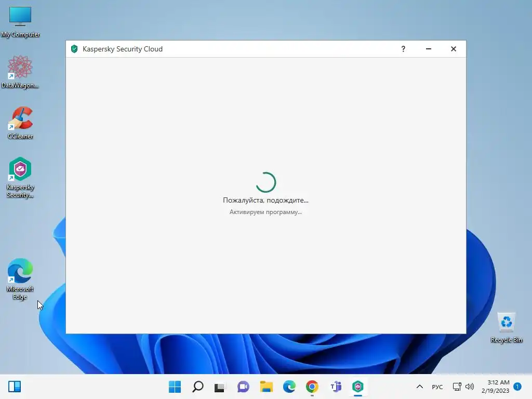The width and height of the screenshot is (532, 399).
Task: Open network settings from tray icon
Action: coord(457,387)
